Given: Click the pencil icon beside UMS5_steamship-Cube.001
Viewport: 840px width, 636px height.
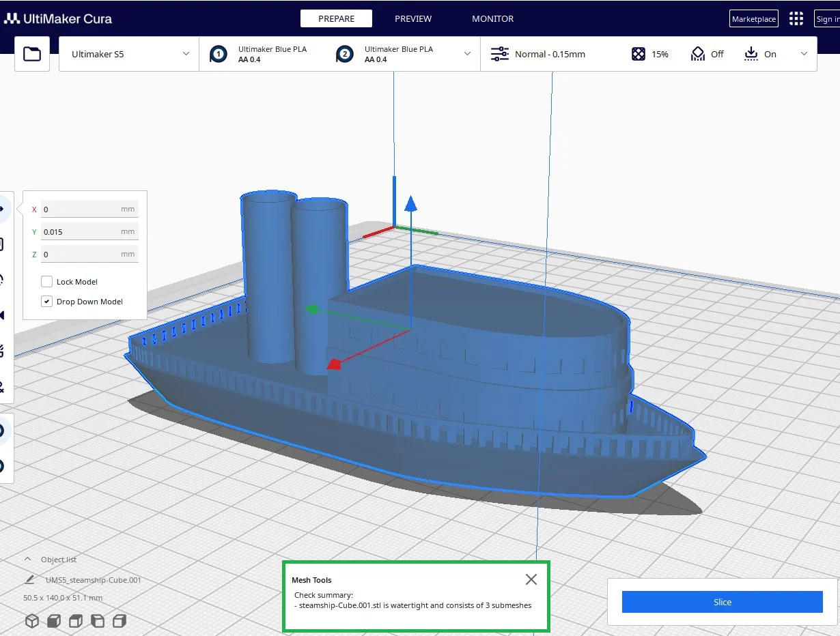Looking at the screenshot, I should [x=29, y=580].
